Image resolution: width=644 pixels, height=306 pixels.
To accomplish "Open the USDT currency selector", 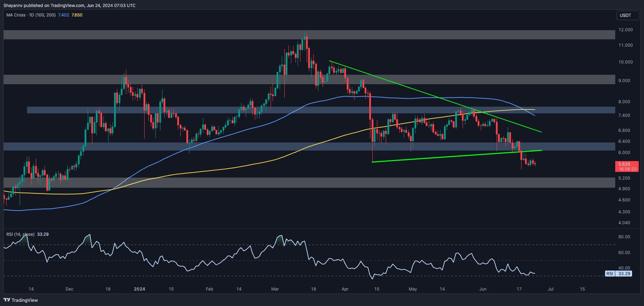I will coord(625,15).
